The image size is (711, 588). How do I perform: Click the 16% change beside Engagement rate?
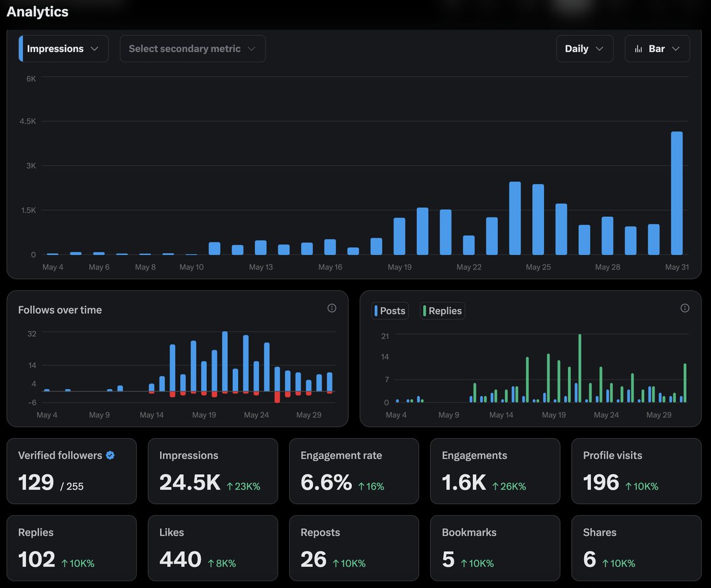371,486
